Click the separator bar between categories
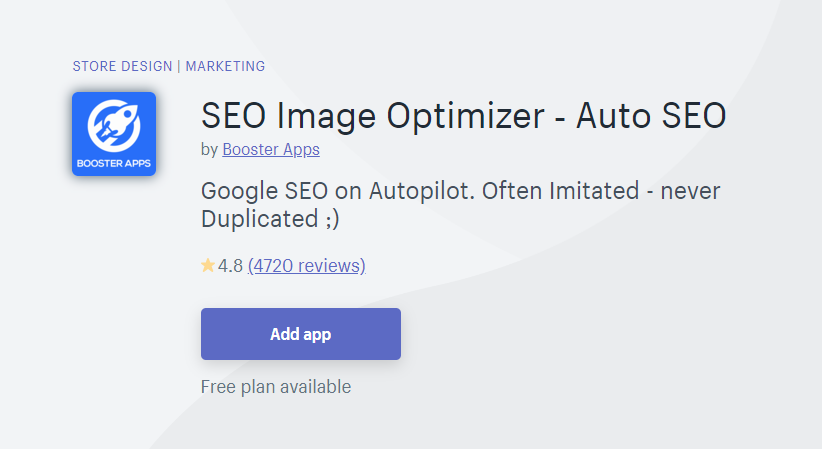The width and height of the screenshot is (822, 449). [x=179, y=67]
